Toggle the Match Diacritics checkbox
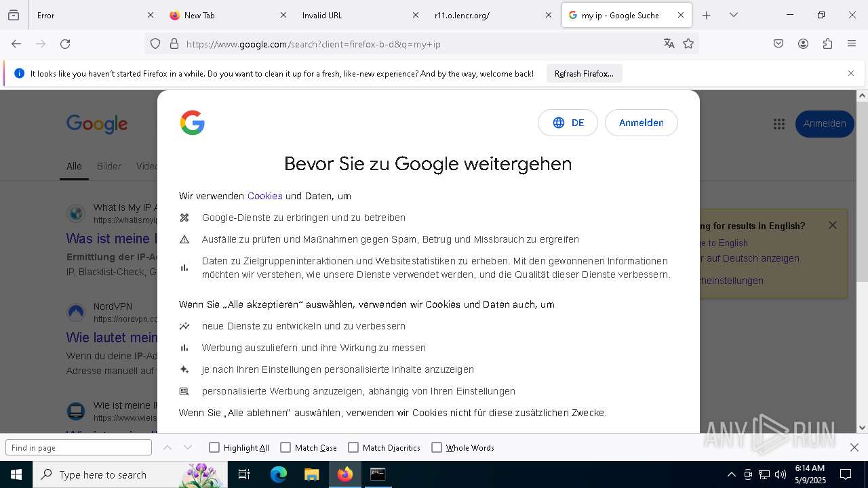Screen dimensions: 868x488 353,447
